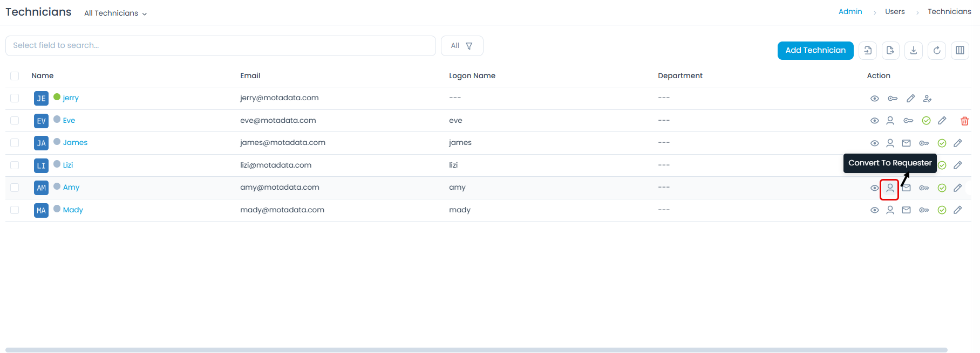The height and width of the screenshot is (353, 980).
Task: Select James's row checkbox
Action: coord(15,143)
